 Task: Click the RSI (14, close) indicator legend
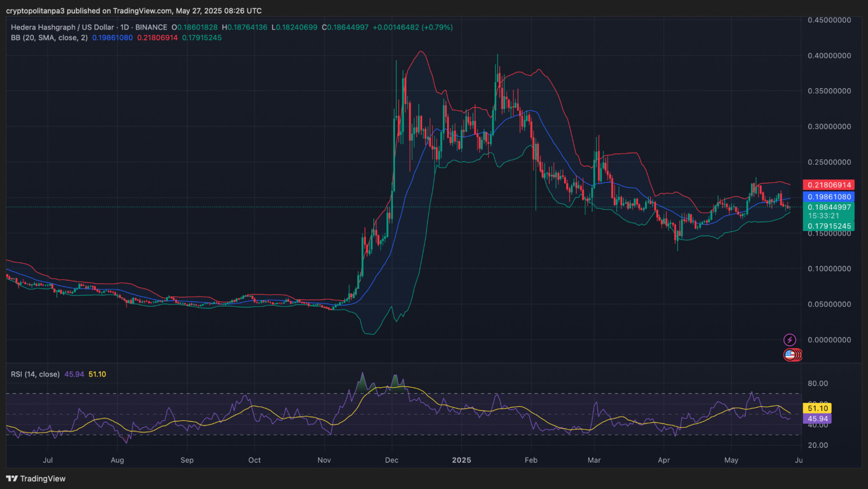(x=35, y=375)
